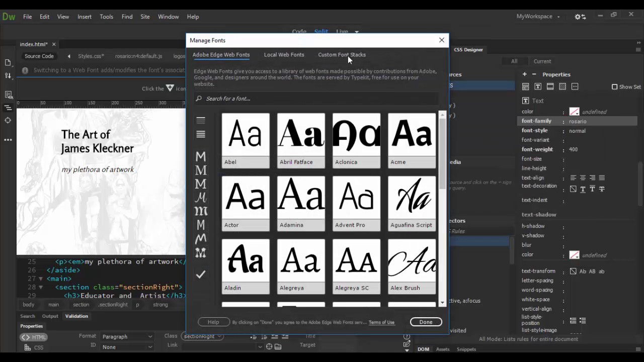This screenshot has width=644, height=362.
Task: Open the Site menu
Action: 145,17
